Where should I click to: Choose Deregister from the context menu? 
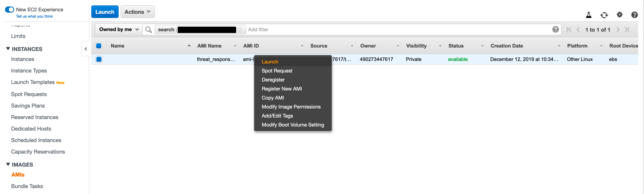coord(273,80)
